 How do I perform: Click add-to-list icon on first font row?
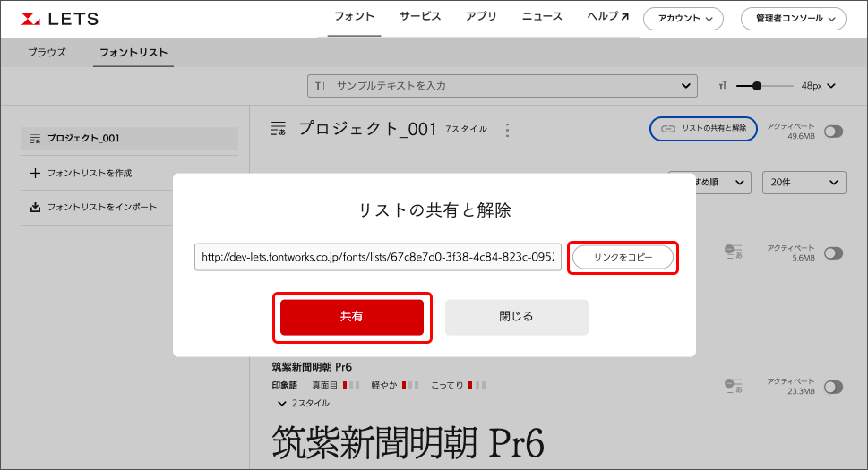pos(734,253)
